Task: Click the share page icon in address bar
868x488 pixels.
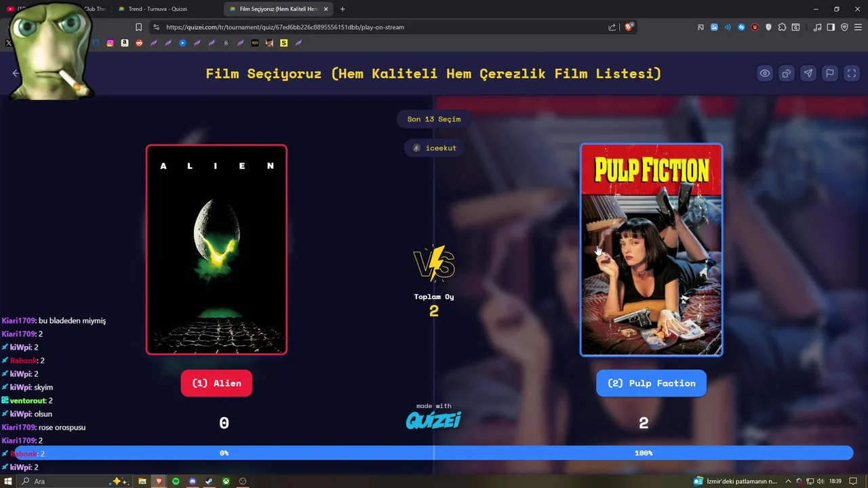Action: 612,27
